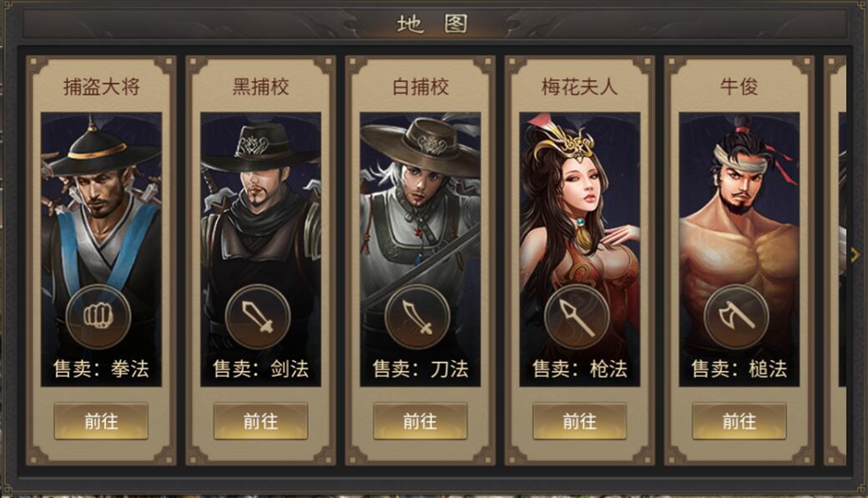
Task: Click the 梅花夫人 name label
Action: tap(580, 87)
